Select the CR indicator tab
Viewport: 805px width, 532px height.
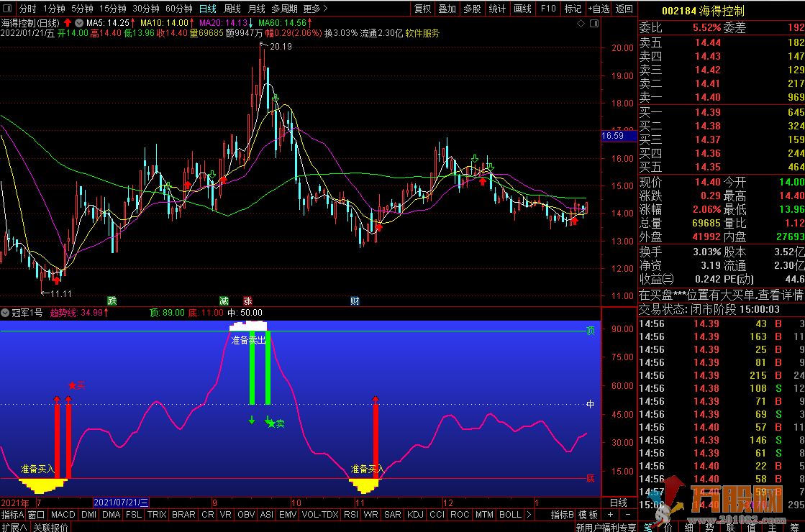click(208, 515)
